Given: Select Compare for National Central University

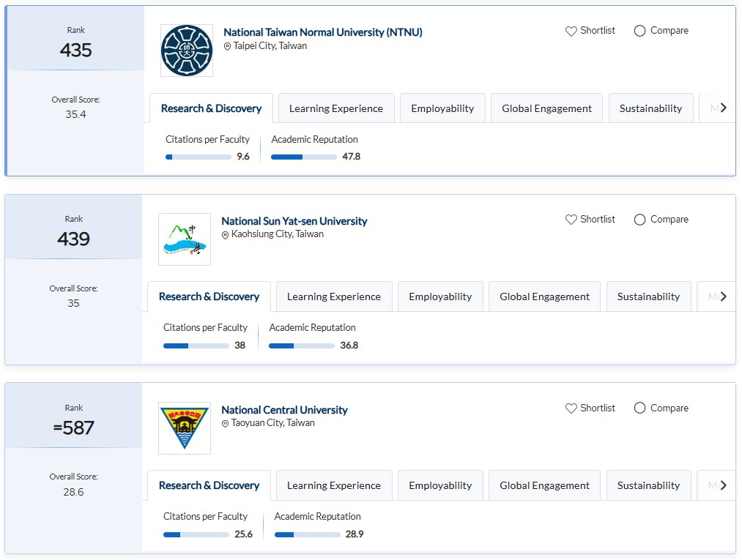Looking at the screenshot, I should [x=640, y=408].
